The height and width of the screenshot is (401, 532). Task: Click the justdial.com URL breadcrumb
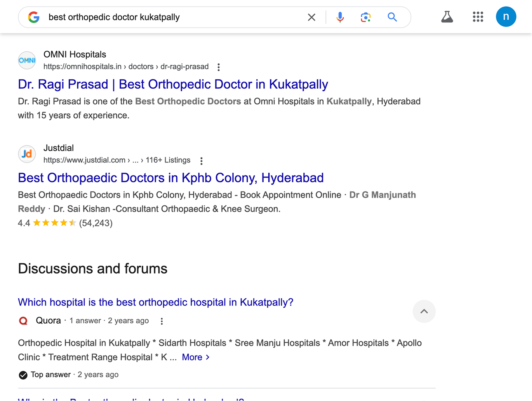[x=117, y=160]
